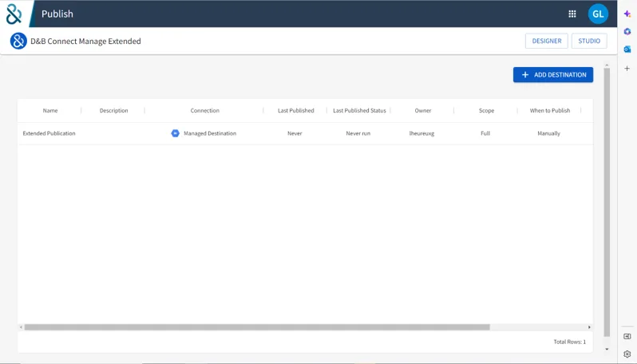Sort by the Connection column header
Image resolution: width=637 pixels, height=364 pixels.
click(x=204, y=110)
